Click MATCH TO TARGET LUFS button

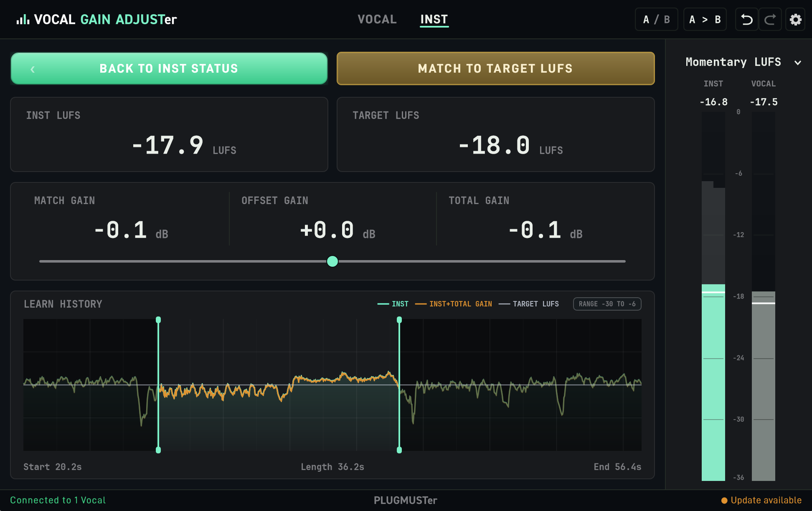click(495, 68)
